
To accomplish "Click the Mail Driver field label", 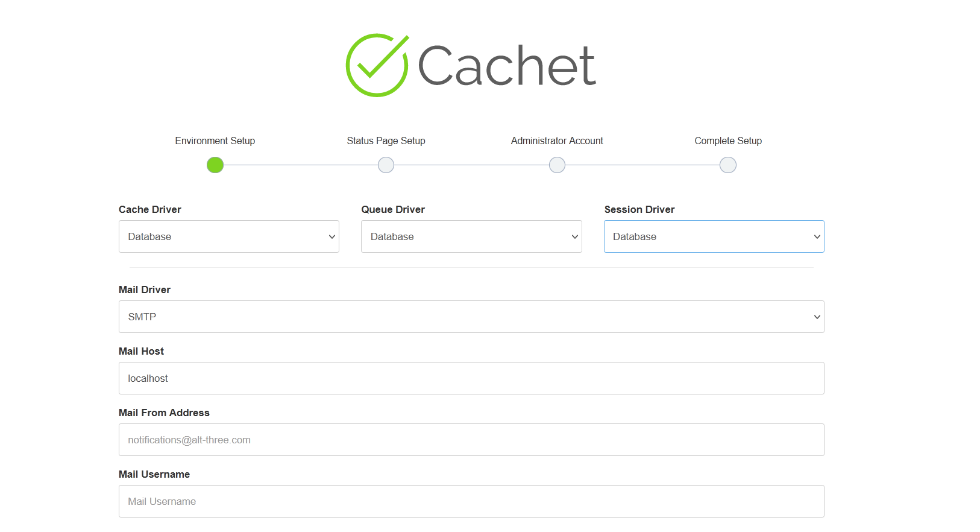I will (x=145, y=290).
